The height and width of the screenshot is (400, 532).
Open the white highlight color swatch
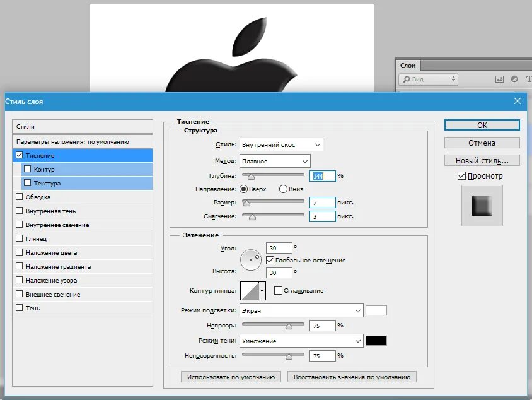(x=376, y=310)
